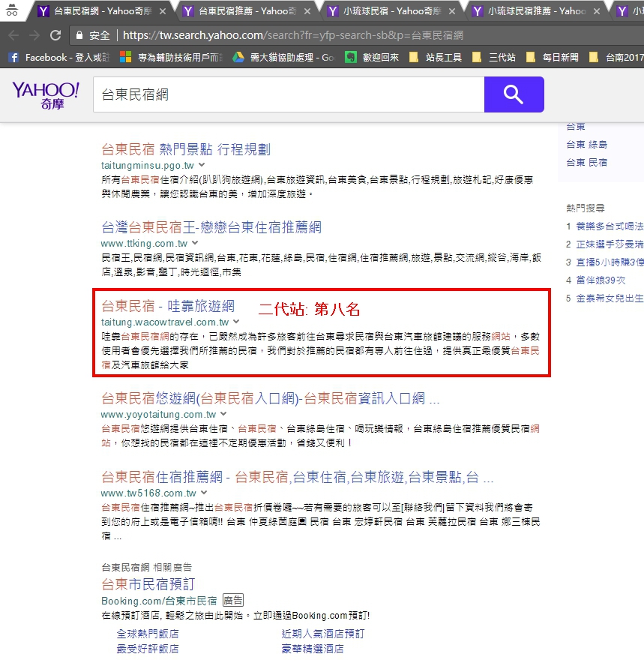
Task: Open result 台東民宿 熱門景點 行程規劃
Action: click(x=186, y=149)
